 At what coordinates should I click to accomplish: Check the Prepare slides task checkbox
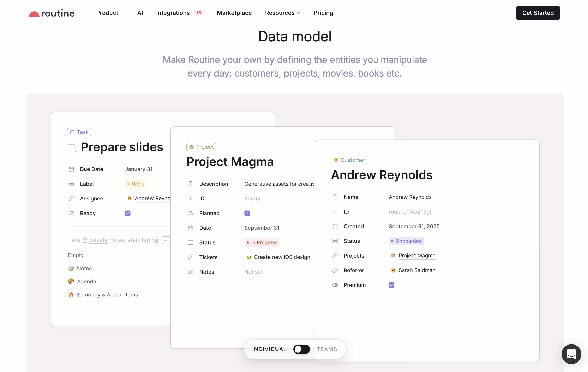(x=72, y=148)
